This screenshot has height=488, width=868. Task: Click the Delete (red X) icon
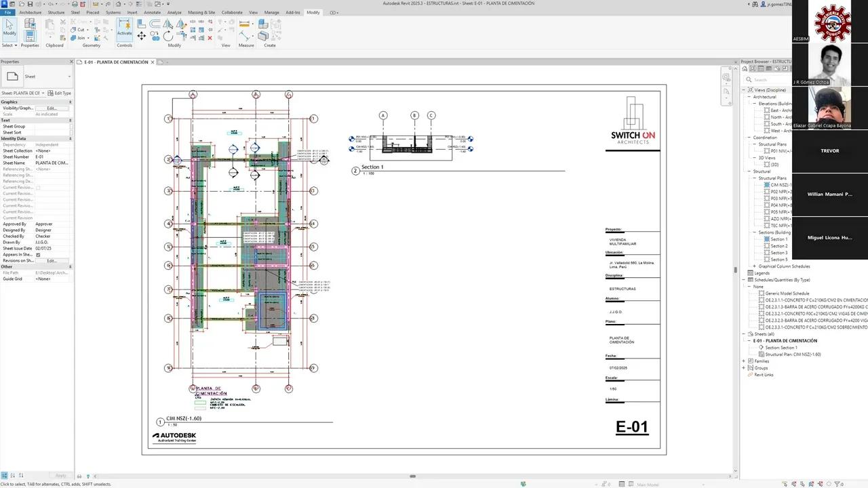click(x=209, y=37)
